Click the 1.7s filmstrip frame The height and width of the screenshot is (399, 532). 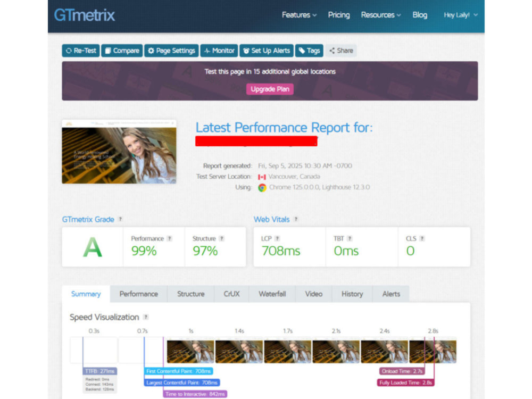tap(288, 351)
